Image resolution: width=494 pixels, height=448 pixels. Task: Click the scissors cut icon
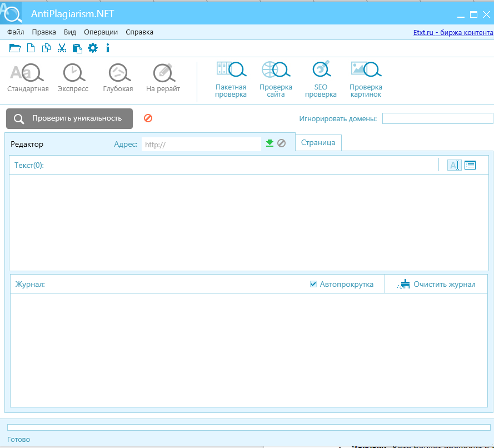click(x=62, y=48)
